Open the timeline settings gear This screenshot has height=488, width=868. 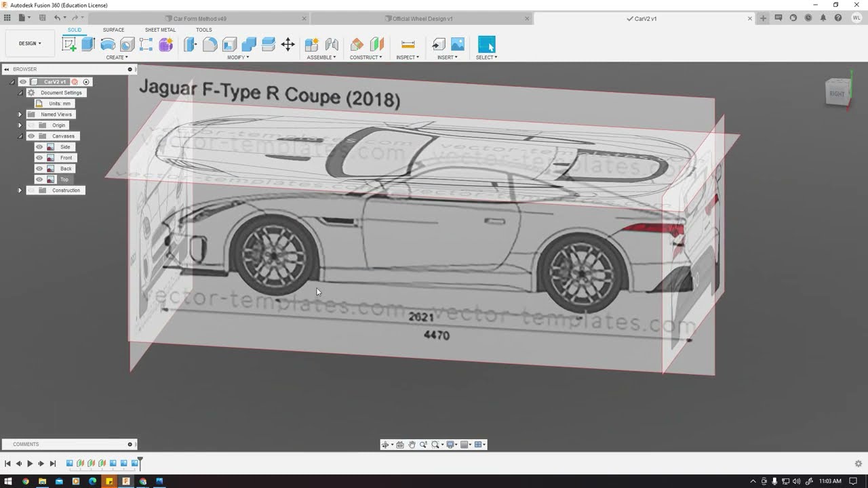coord(858,464)
